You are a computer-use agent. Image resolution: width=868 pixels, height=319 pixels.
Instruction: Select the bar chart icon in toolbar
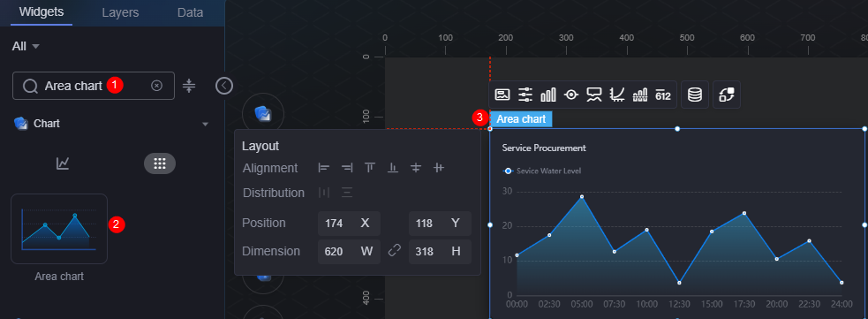point(548,95)
